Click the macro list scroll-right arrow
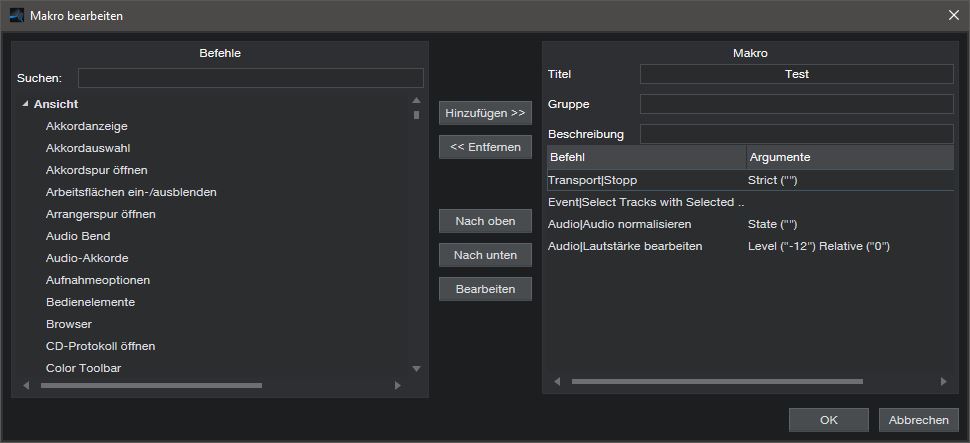The image size is (970, 443). 942,381
